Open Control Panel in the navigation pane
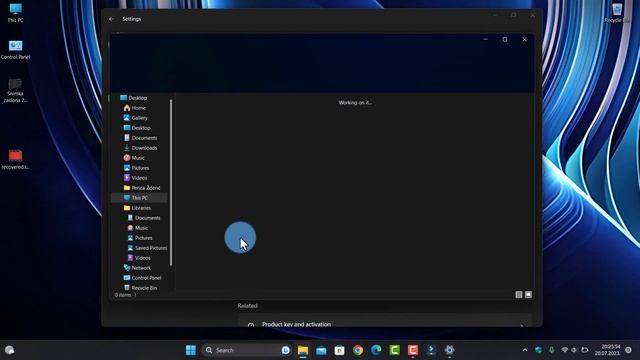The height and width of the screenshot is (360, 640). (x=142, y=278)
